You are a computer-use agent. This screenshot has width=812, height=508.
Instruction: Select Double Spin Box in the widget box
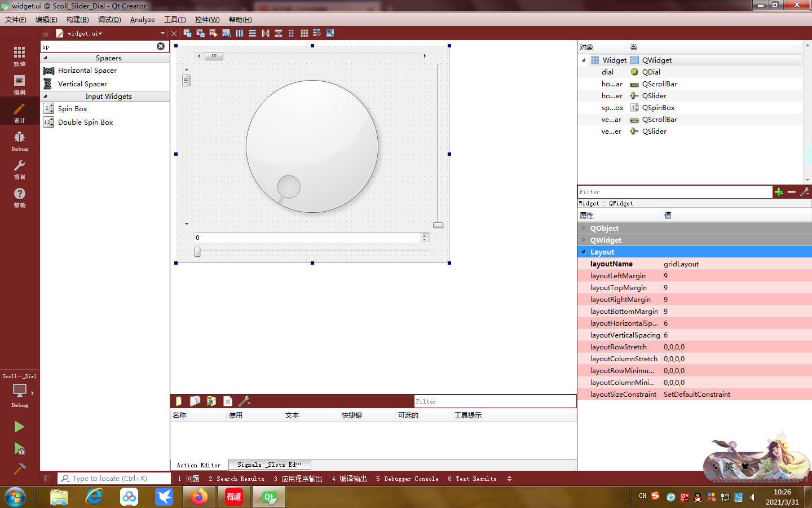click(85, 122)
